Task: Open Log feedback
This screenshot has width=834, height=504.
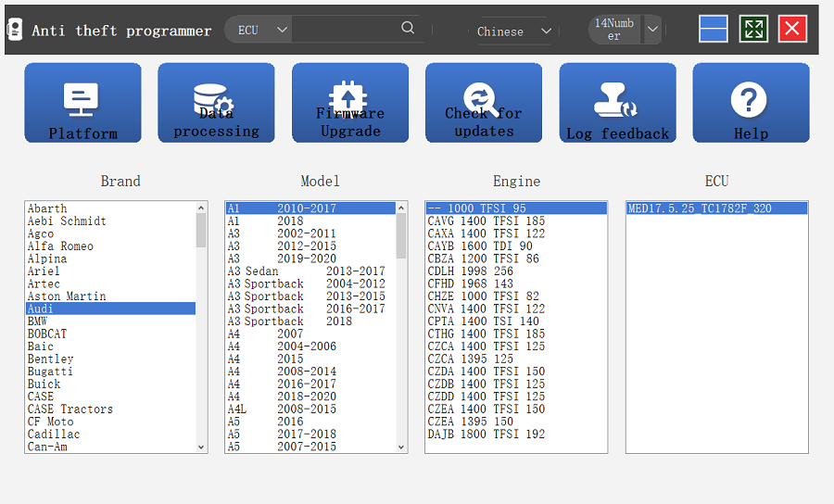Action: coord(617,103)
